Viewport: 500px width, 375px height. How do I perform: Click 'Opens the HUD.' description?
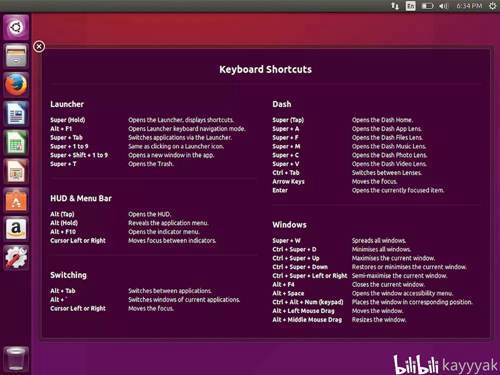150,214
